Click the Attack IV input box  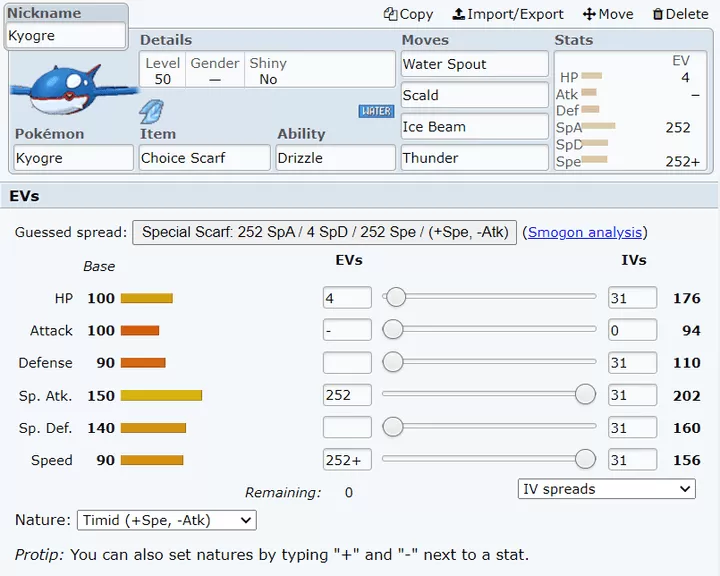632,330
